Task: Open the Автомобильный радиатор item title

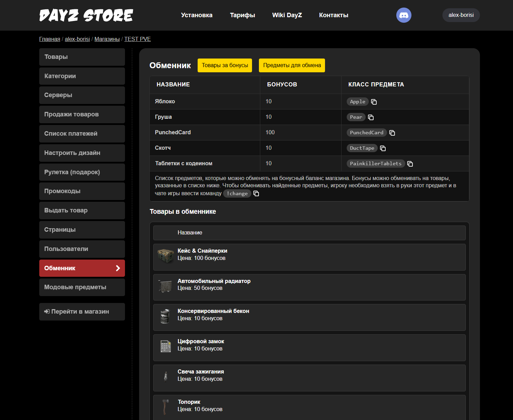Action: (x=214, y=281)
